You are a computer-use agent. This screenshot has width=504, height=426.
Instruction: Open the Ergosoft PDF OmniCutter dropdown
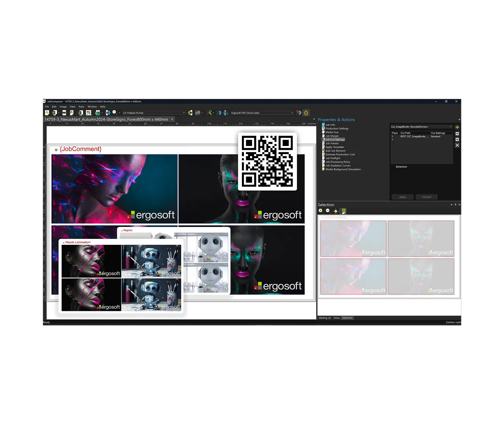click(x=262, y=113)
